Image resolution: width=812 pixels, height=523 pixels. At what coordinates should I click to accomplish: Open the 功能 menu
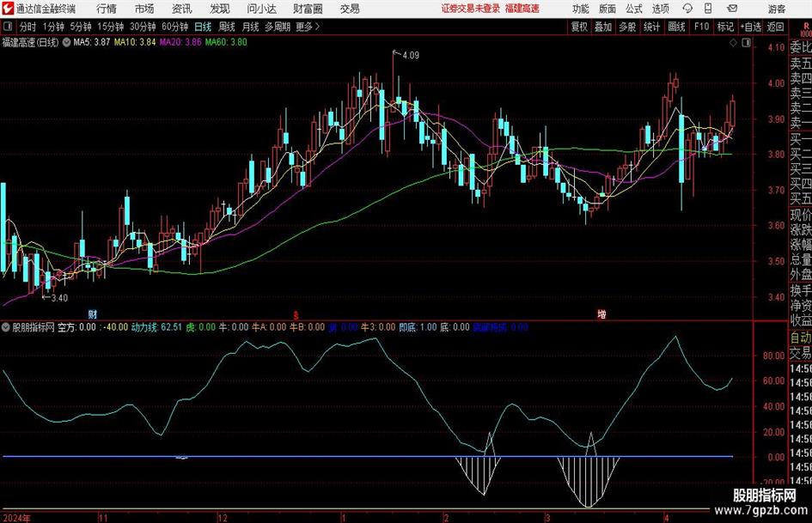pyautogui.click(x=581, y=9)
